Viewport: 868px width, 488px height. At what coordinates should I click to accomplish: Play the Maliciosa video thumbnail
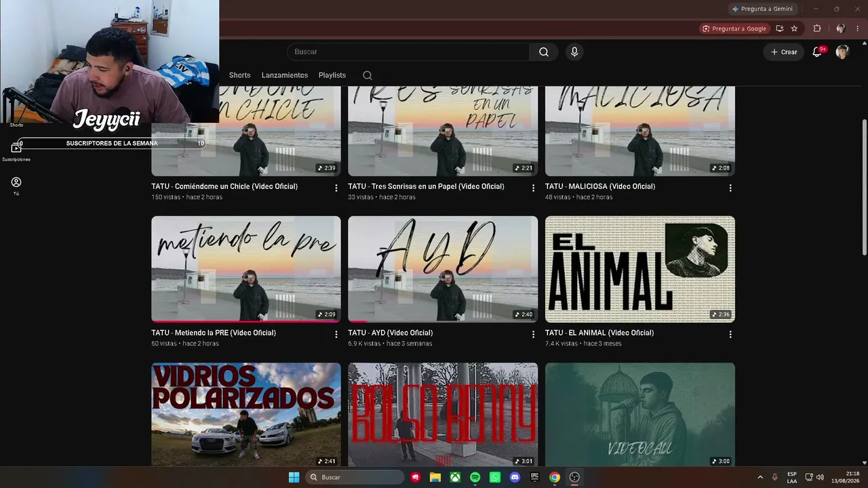pyautogui.click(x=640, y=131)
